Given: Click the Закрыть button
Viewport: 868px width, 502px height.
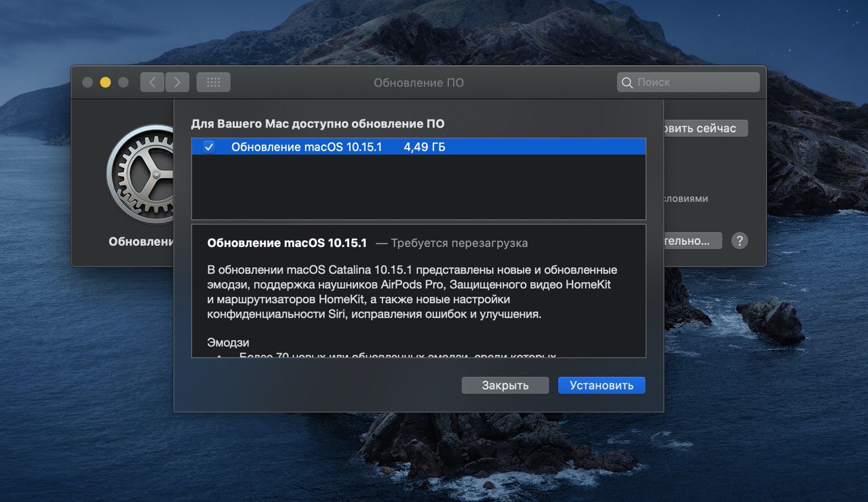Looking at the screenshot, I should click(505, 385).
